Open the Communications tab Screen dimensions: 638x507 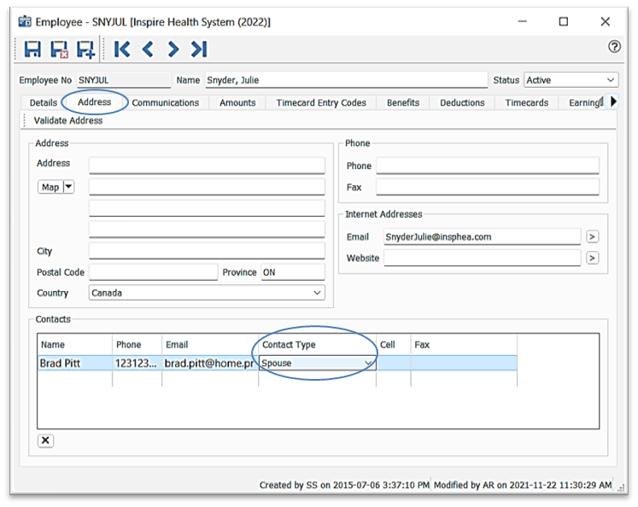pos(165,103)
